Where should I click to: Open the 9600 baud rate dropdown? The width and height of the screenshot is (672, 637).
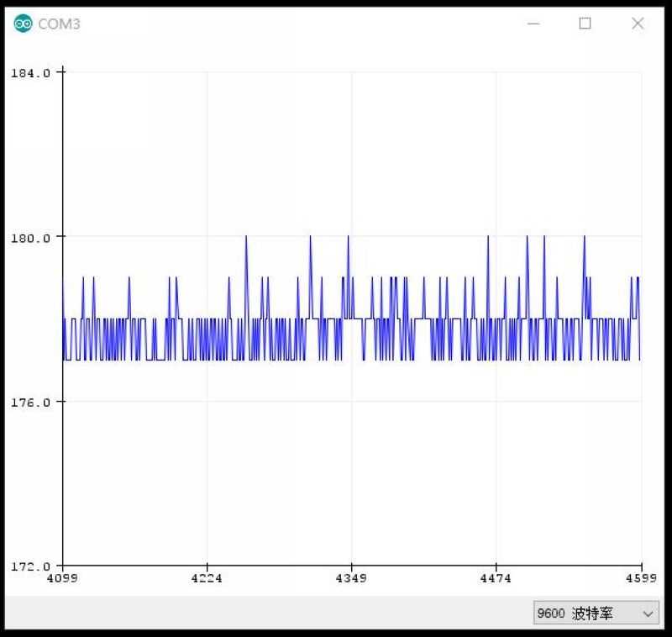click(x=596, y=613)
